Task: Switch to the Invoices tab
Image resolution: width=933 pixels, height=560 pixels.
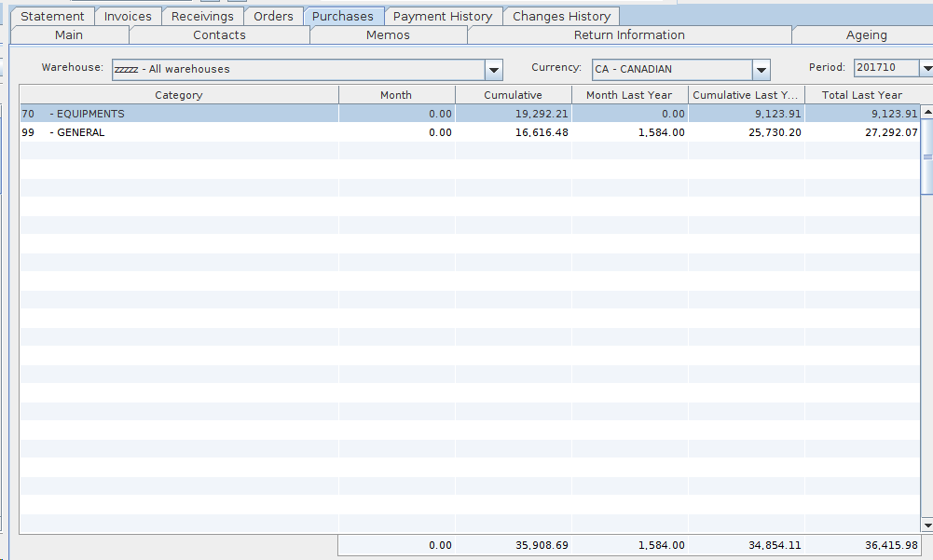Action: pyautogui.click(x=128, y=16)
